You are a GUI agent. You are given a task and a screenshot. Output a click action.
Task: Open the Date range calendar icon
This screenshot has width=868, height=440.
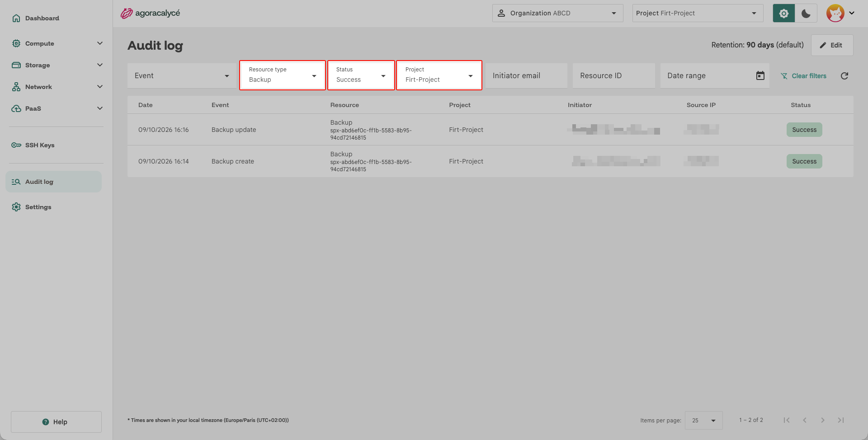pyautogui.click(x=760, y=75)
